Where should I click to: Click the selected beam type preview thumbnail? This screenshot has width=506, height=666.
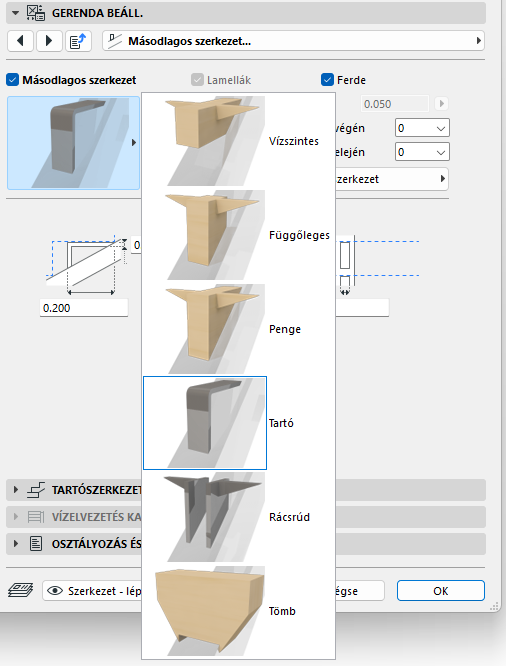(73, 143)
